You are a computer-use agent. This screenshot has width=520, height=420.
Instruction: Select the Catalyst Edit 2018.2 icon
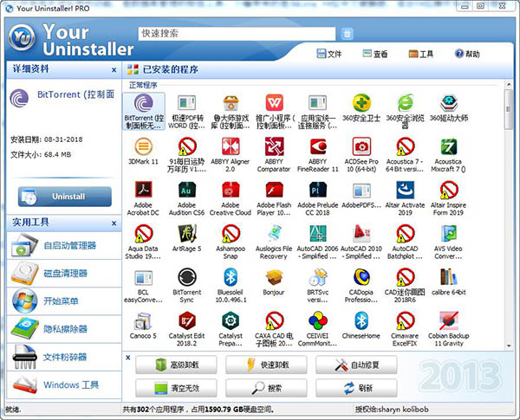coord(186,320)
